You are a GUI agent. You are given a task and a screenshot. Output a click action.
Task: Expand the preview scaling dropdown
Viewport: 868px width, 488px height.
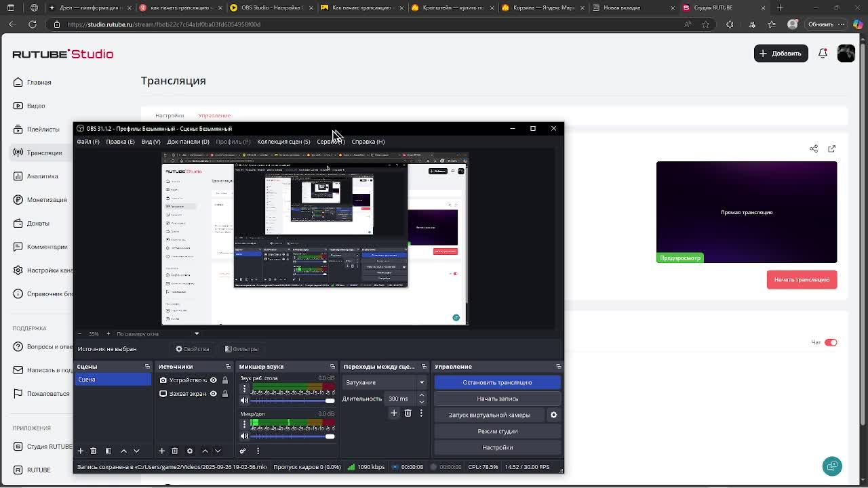point(157,333)
